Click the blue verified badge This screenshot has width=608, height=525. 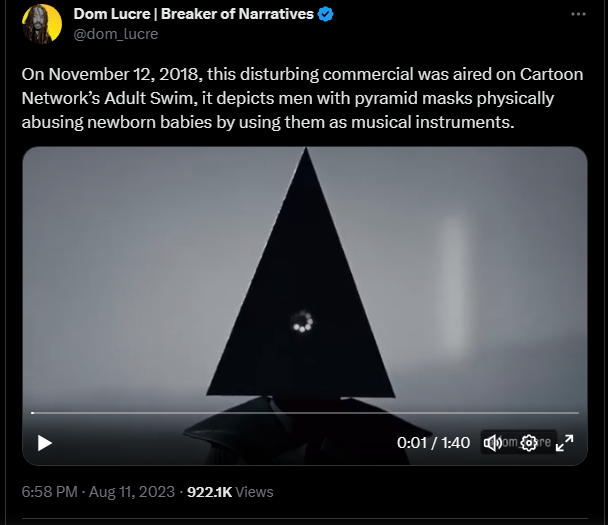pos(325,14)
